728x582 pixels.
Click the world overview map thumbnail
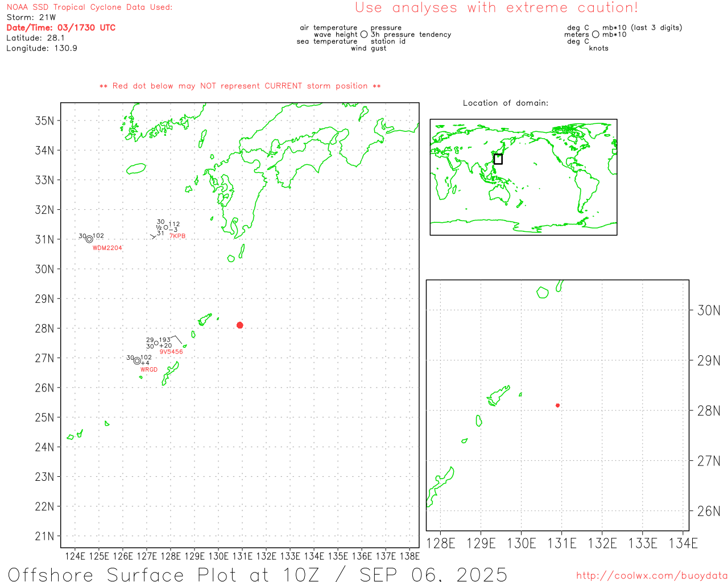pos(523,177)
